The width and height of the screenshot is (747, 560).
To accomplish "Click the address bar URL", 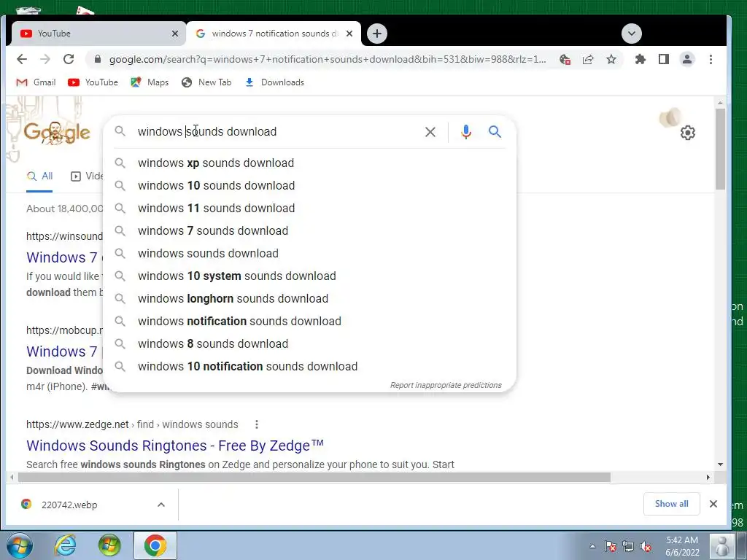I will 328,59.
